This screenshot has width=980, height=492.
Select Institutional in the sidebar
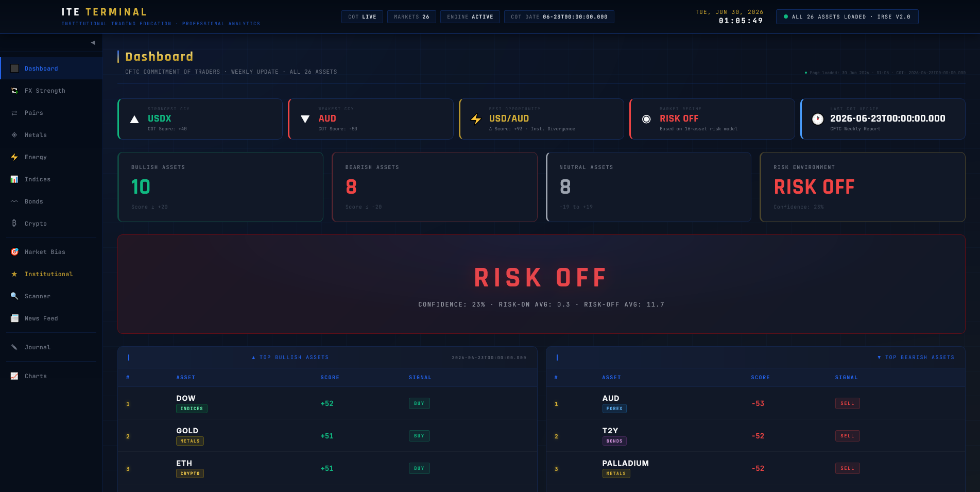coord(51,274)
